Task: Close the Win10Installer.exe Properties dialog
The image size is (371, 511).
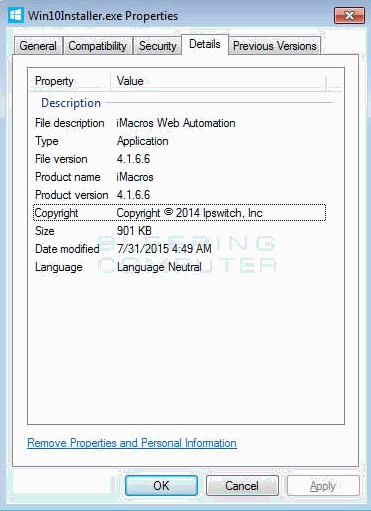Action: coord(349,16)
